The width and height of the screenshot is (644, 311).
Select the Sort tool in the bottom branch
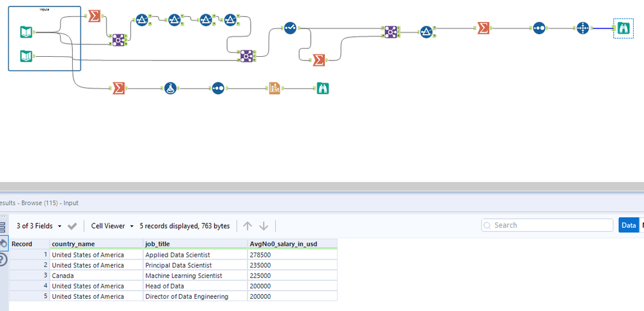point(218,88)
